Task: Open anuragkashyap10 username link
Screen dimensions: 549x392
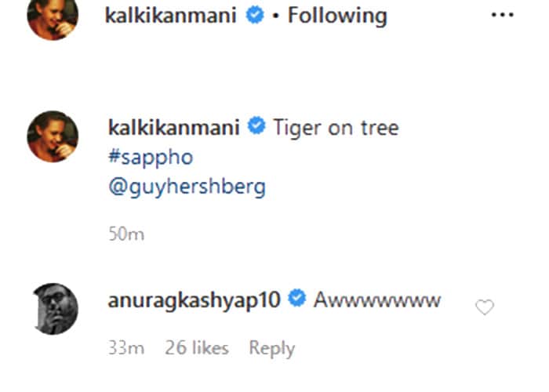Action: coord(193,299)
